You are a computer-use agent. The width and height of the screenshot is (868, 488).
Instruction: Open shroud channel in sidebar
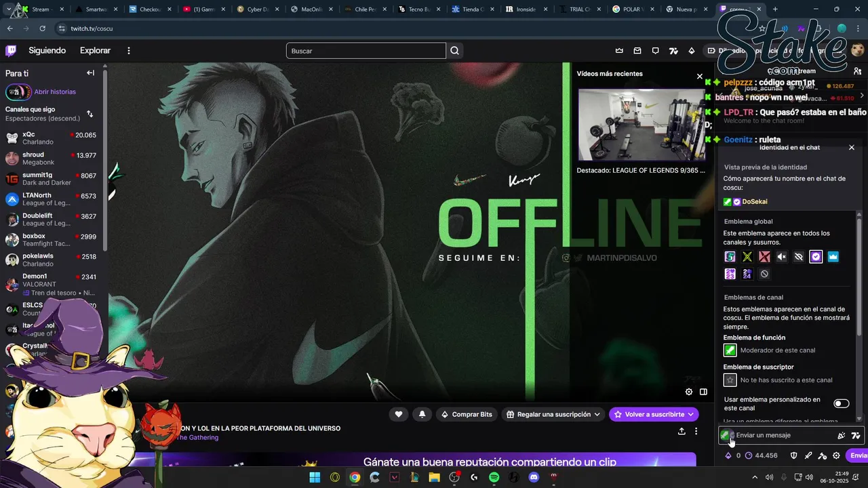(51, 159)
